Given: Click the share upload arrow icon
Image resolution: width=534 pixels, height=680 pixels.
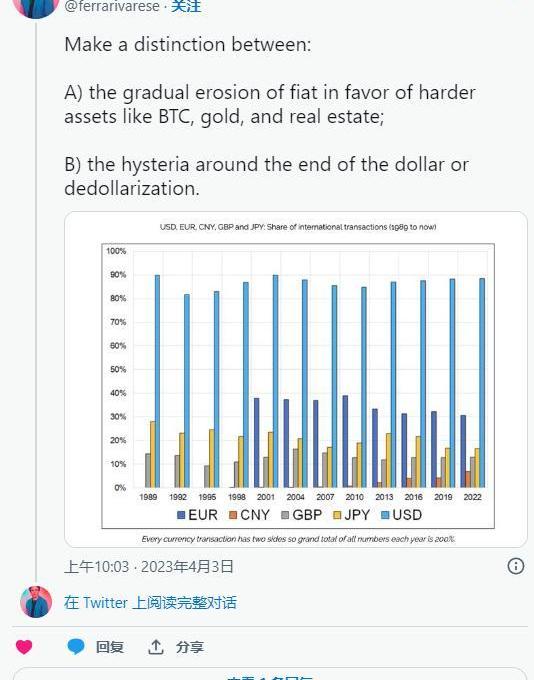Looking at the screenshot, I should pos(155,647).
